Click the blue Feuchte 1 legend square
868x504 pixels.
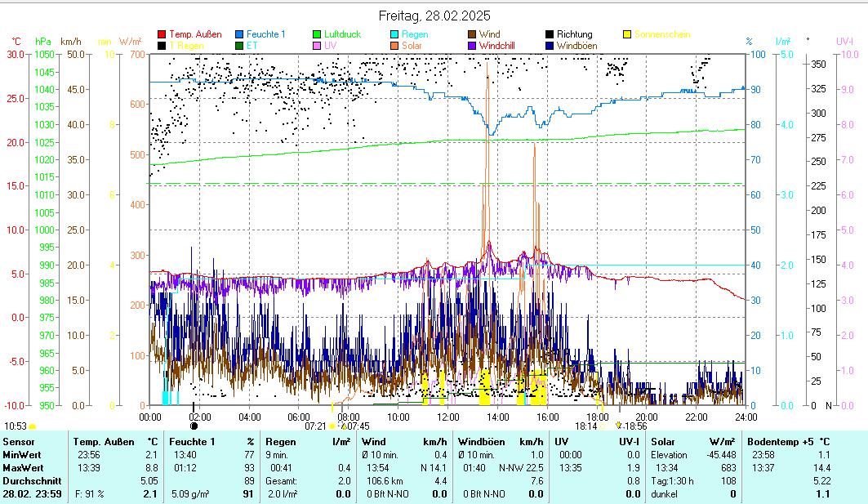239,35
